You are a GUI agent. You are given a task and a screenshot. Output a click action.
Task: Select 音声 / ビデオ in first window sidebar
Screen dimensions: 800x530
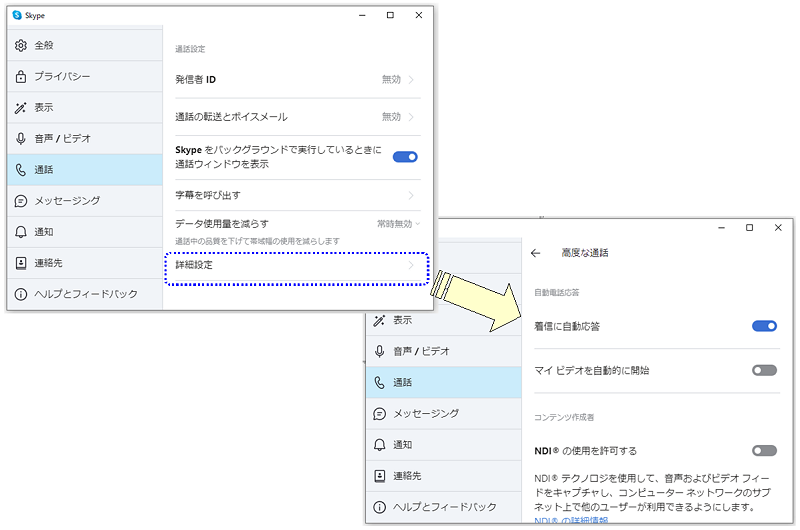click(85, 139)
